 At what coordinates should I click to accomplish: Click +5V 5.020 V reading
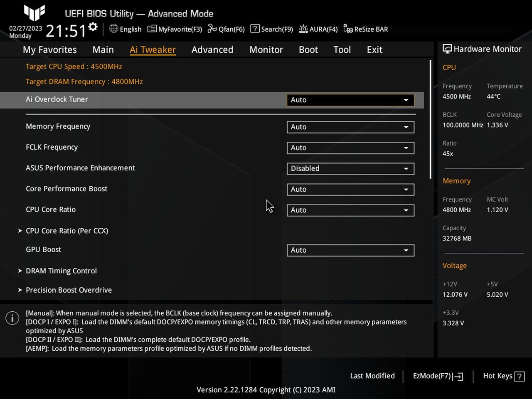click(x=498, y=295)
